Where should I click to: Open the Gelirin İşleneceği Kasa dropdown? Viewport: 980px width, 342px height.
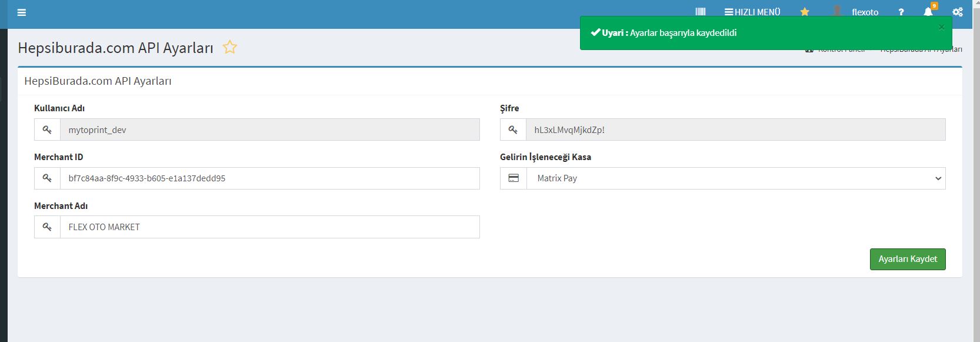735,178
